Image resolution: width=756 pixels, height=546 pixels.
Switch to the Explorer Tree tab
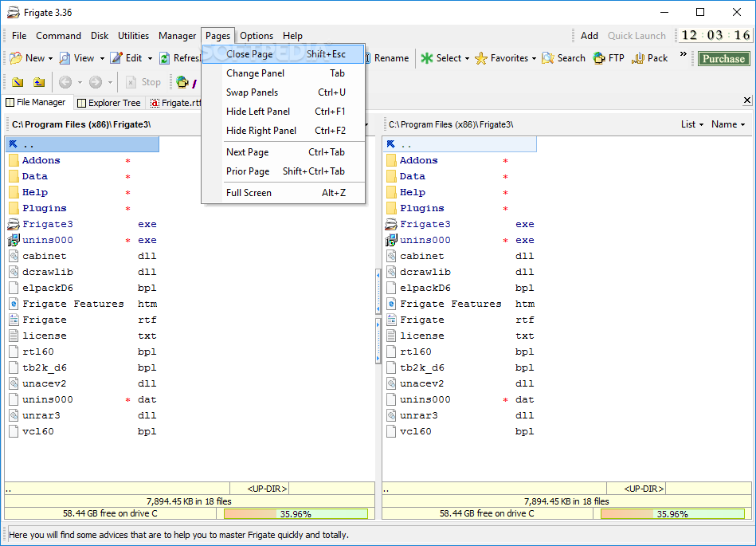[x=109, y=103]
